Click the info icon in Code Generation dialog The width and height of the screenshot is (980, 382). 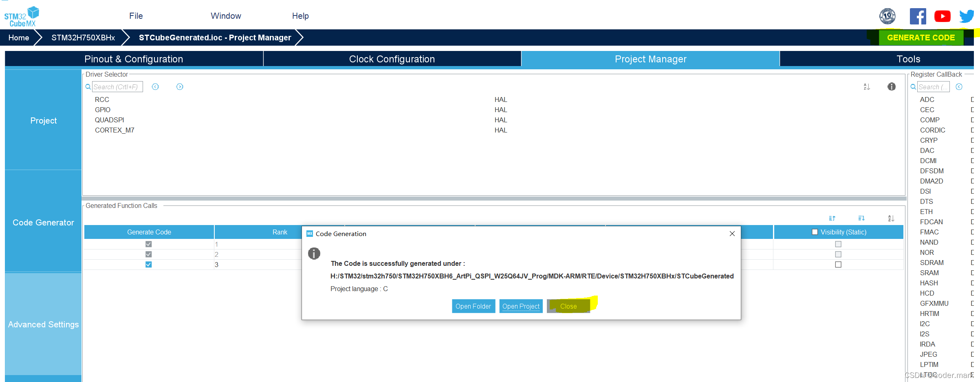(x=314, y=253)
